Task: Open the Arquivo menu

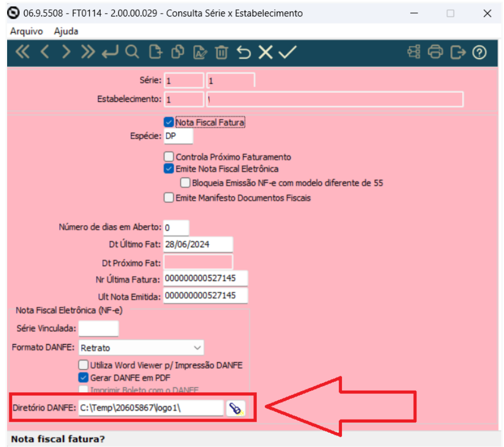Action: click(26, 31)
